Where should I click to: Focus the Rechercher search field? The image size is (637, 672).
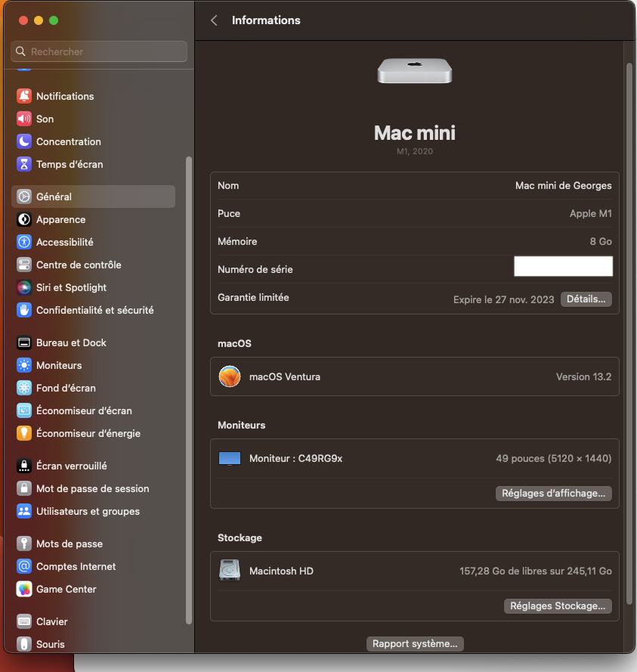99,51
